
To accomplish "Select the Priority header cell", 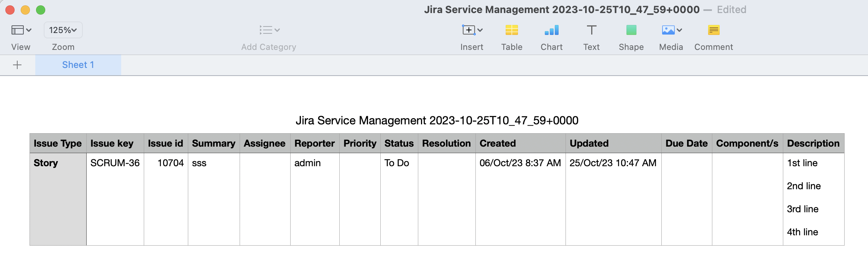I will [x=360, y=143].
